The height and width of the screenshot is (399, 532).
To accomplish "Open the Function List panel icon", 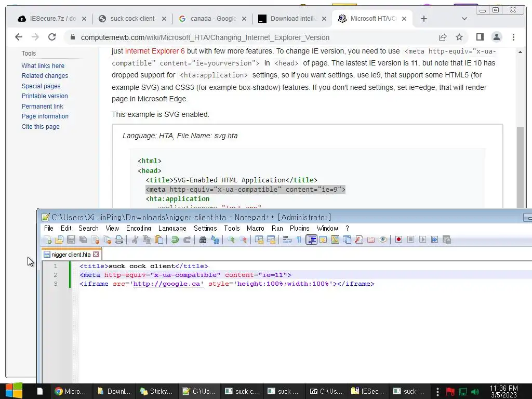I will [359, 240].
